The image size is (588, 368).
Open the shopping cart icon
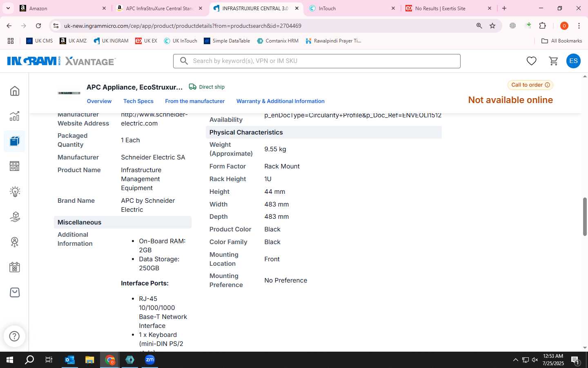click(x=553, y=61)
